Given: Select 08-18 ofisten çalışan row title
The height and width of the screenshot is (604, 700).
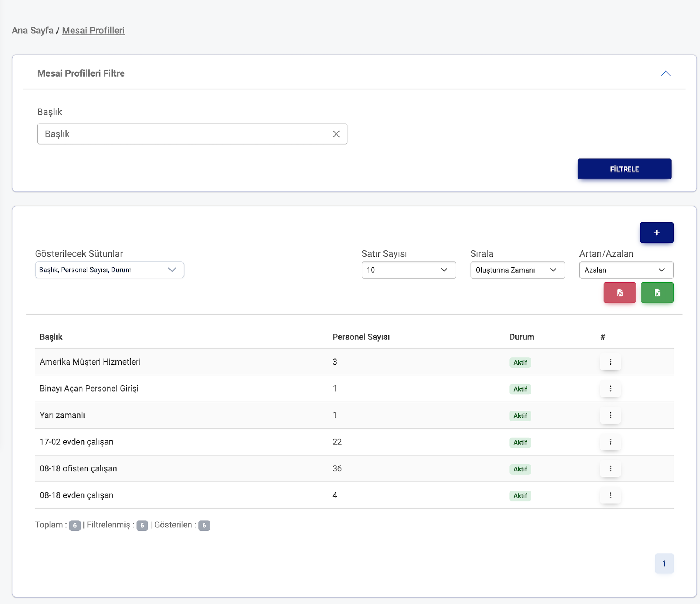Looking at the screenshot, I should [x=78, y=468].
